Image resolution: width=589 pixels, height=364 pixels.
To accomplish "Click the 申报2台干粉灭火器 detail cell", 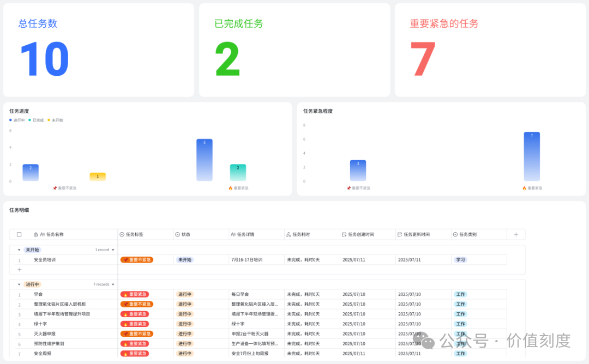I will [250, 333].
